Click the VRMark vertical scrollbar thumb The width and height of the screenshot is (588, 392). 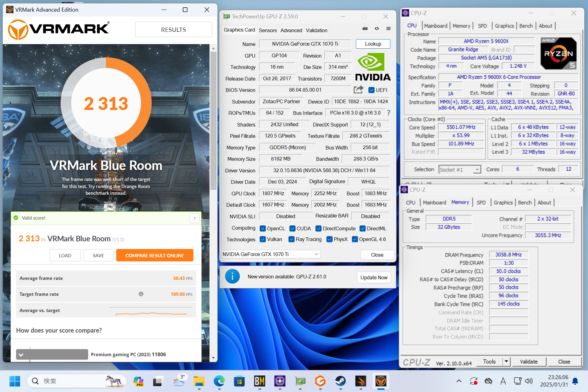click(213, 120)
